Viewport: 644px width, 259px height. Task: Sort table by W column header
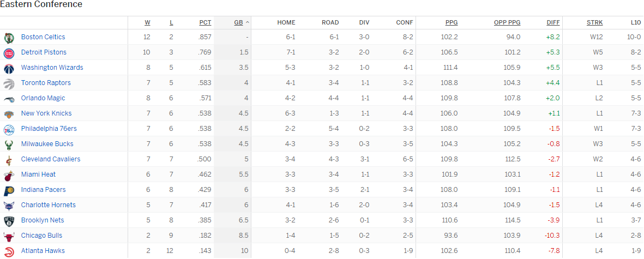147,22
